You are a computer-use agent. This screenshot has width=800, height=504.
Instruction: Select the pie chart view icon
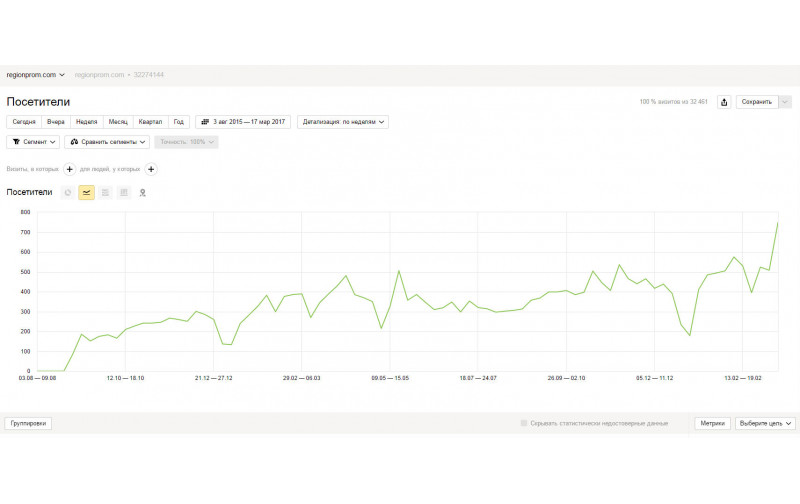68,192
